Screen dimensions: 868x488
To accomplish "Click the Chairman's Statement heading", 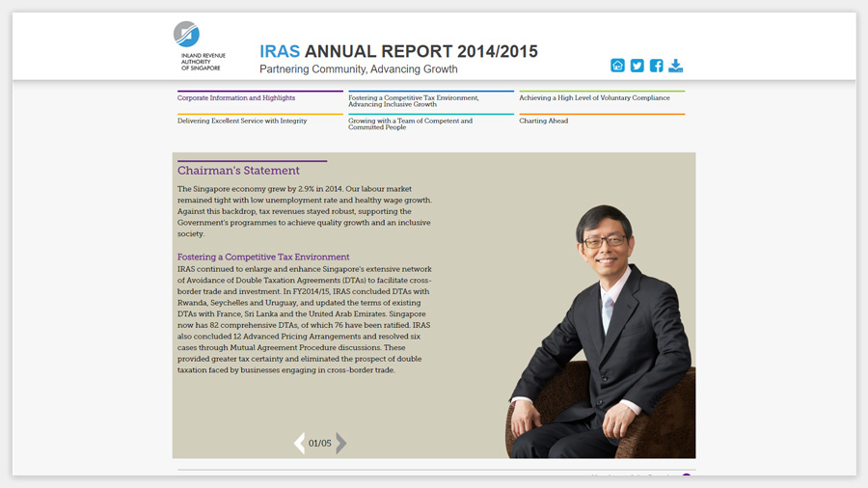I will click(x=238, y=171).
